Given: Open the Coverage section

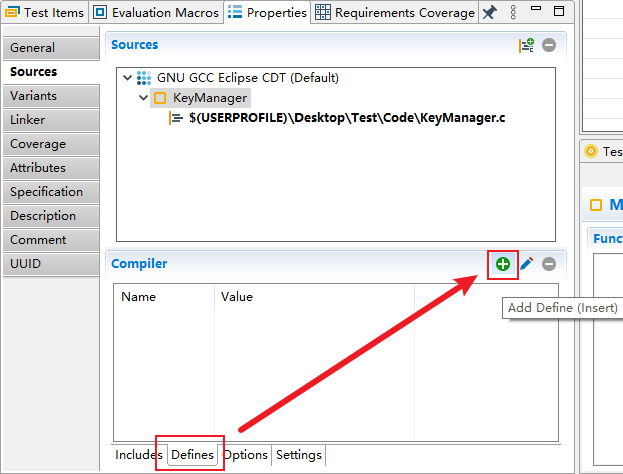Looking at the screenshot, I should [51, 144].
